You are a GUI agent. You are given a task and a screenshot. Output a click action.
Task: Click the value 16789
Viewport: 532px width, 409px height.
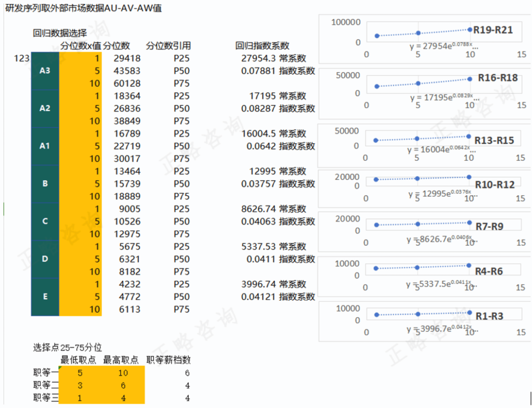[x=127, y=134]
